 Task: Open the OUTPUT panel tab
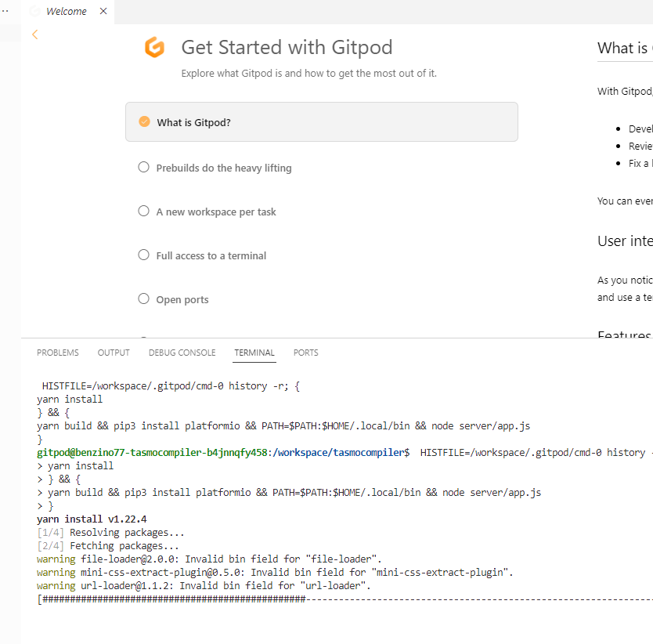tap(114, 353)
